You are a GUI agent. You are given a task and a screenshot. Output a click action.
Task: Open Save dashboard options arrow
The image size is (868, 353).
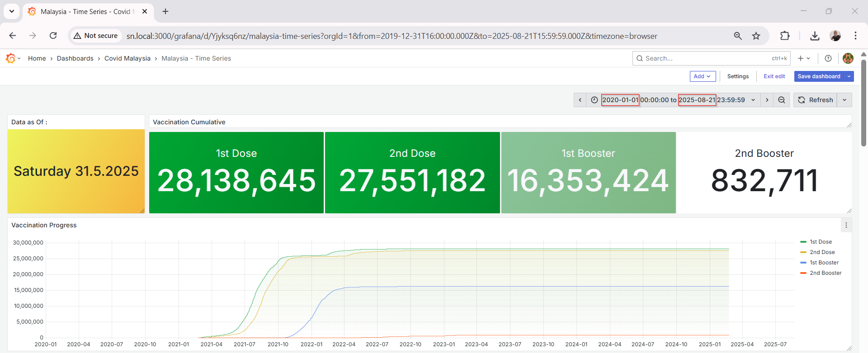pos(849,76)
